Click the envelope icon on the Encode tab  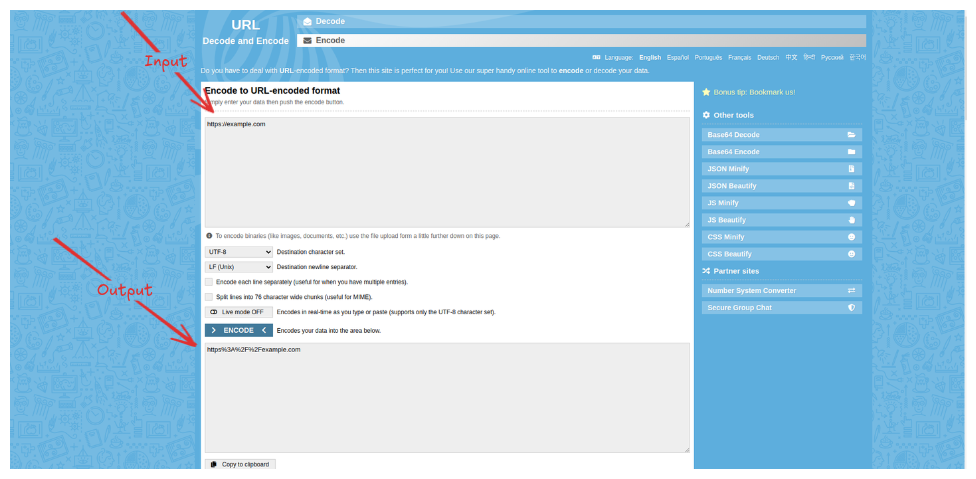pyautogui.click(x=307, y=40)
